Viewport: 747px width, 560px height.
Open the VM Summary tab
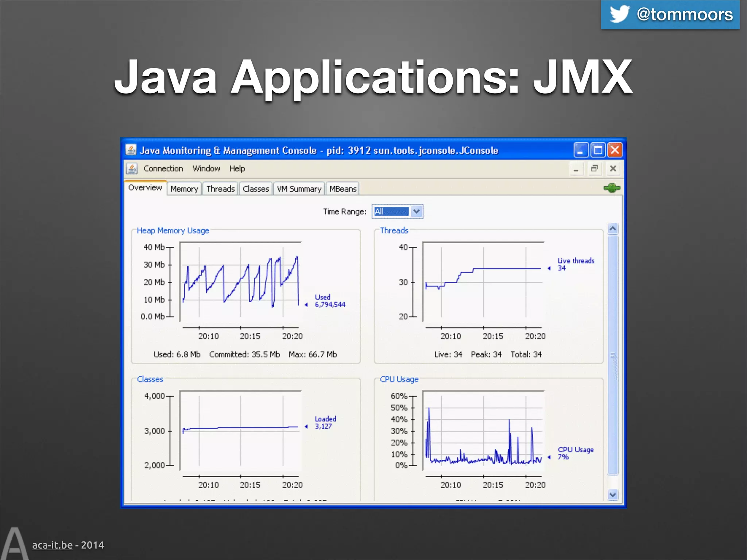click(299, 189)
